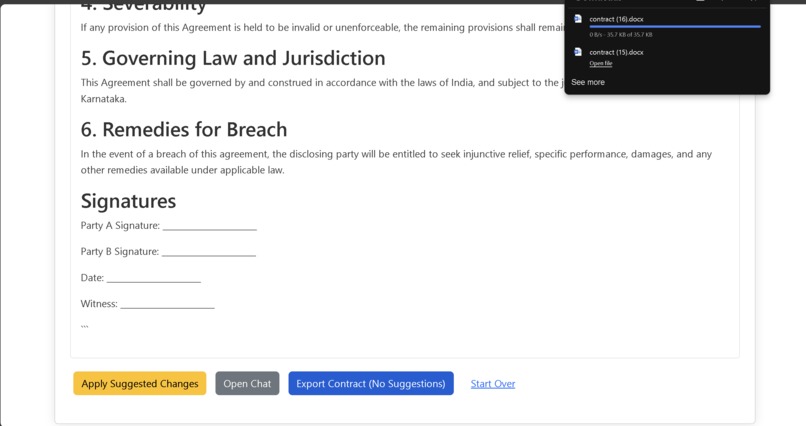Open the contract (16).docx download entry
Screen dimensions: 806x426
667,26
